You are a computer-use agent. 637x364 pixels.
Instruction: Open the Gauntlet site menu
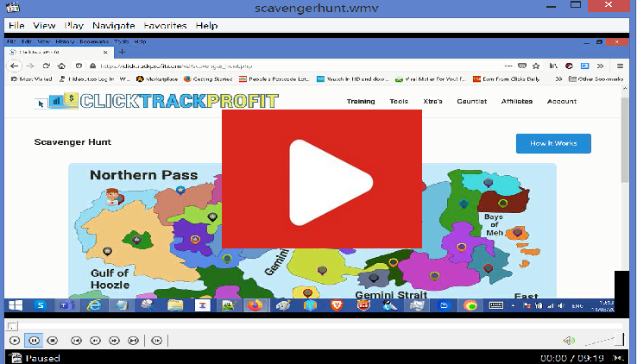coord(471,102)
